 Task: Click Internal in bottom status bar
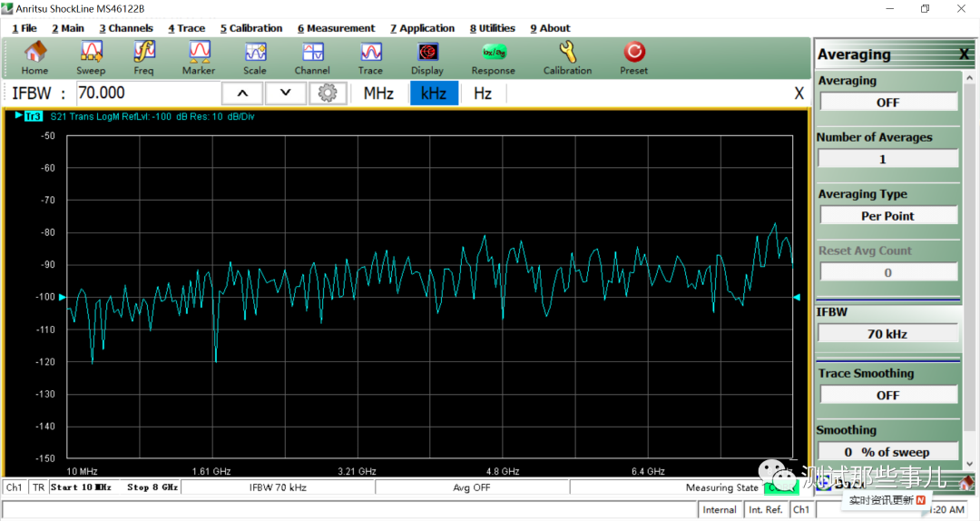click(720, 510)
